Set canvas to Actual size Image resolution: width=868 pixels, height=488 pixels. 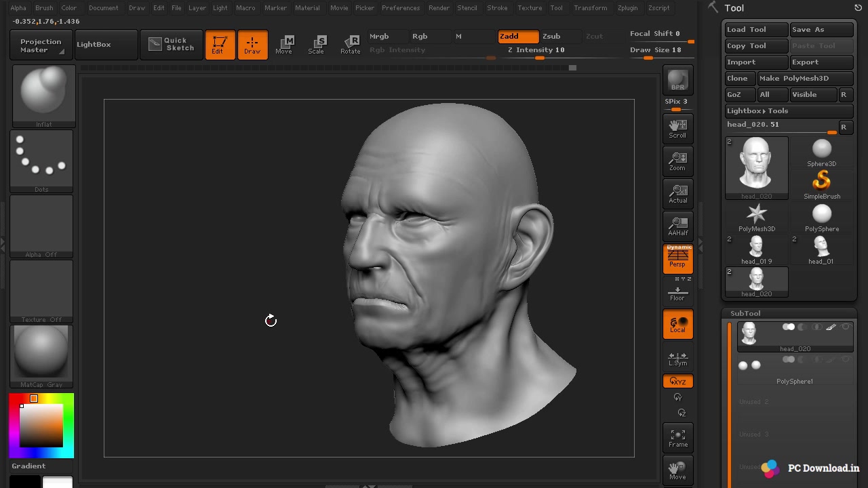677,193
